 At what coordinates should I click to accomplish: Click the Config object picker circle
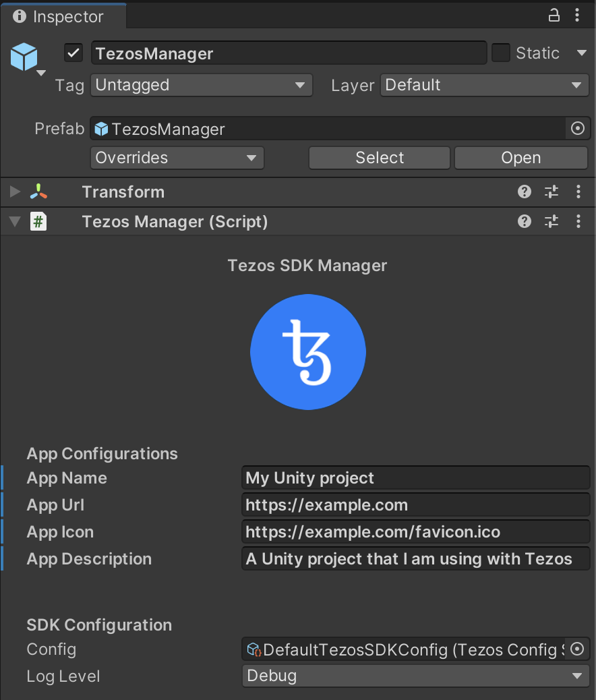577,649
